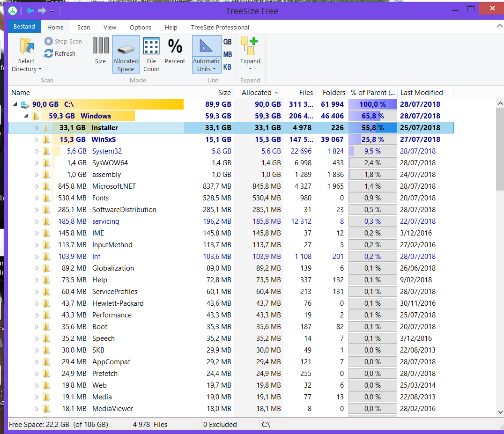Switch to Size mode

[100, 51]
